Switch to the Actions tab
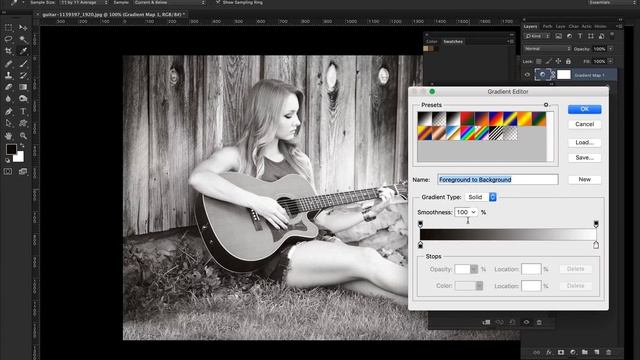The image size is (640, 360). pos(586,26)
